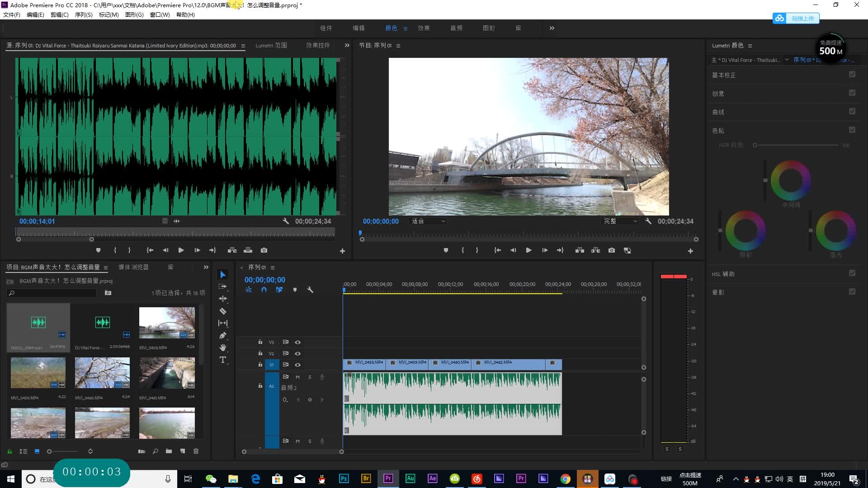Image resolution: width=868 pixels, height=488 pixels.
Task: Click Extract button in Program monitor
Action: pyautogui.click(x=595, y=250)
